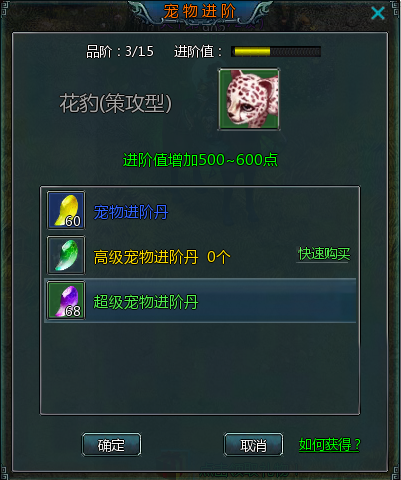
Task: Click the 进阶值 label text
Action: 198,52
